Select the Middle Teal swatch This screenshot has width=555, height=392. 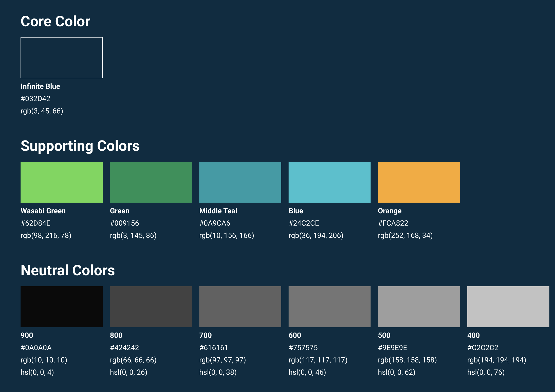(x=240, y=182)
